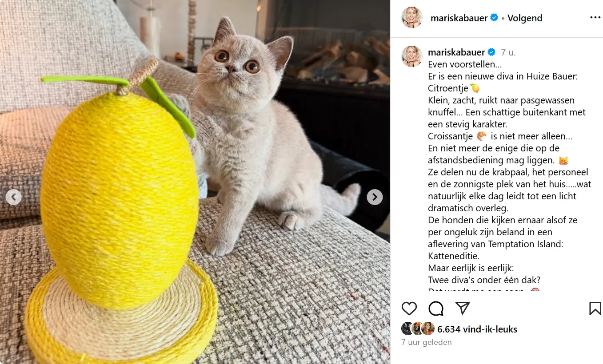View 6.634 vind-ik-leuks likes list

coord(477,329)
